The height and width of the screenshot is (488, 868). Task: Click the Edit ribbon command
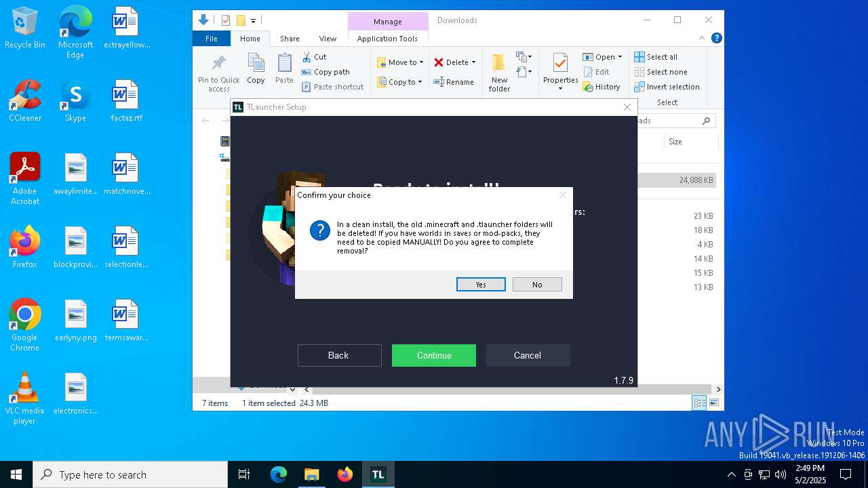point(596,72)
